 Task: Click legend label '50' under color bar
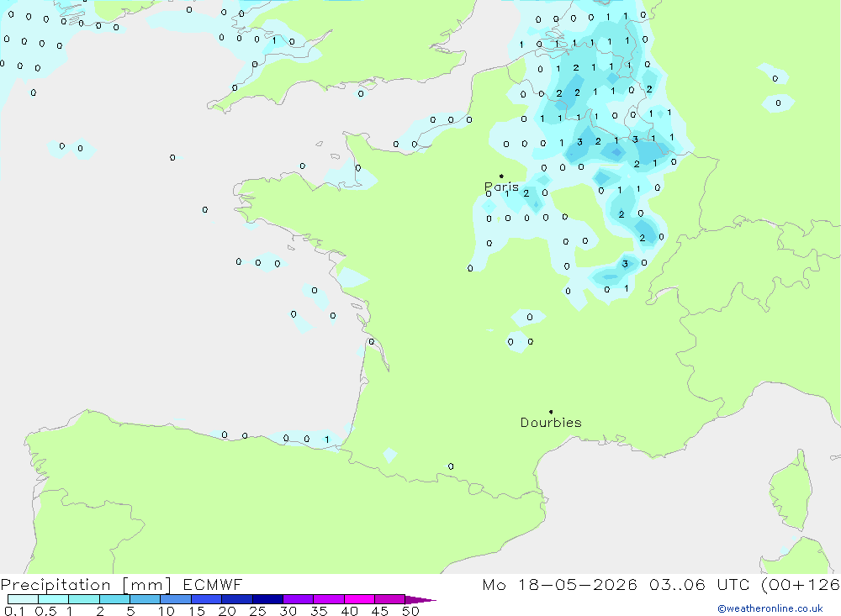pyautogui.click(x=410, y=611)
